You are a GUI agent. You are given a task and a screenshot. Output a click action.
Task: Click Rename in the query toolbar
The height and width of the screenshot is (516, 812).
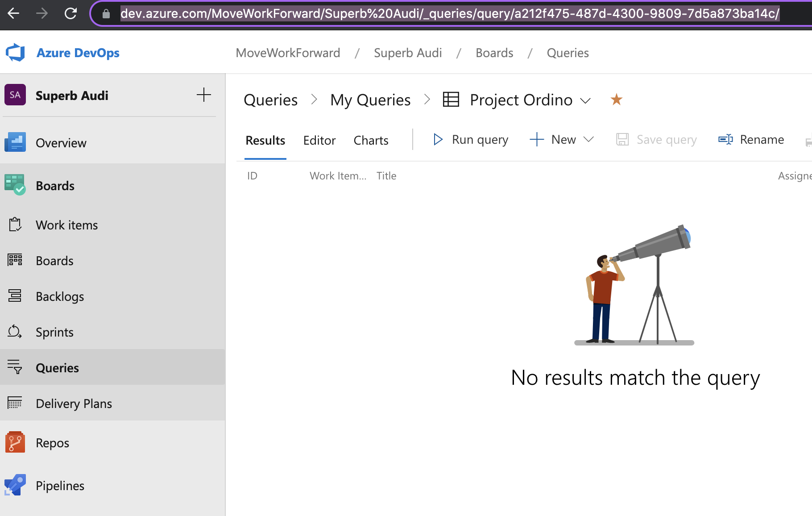point(751,140)
